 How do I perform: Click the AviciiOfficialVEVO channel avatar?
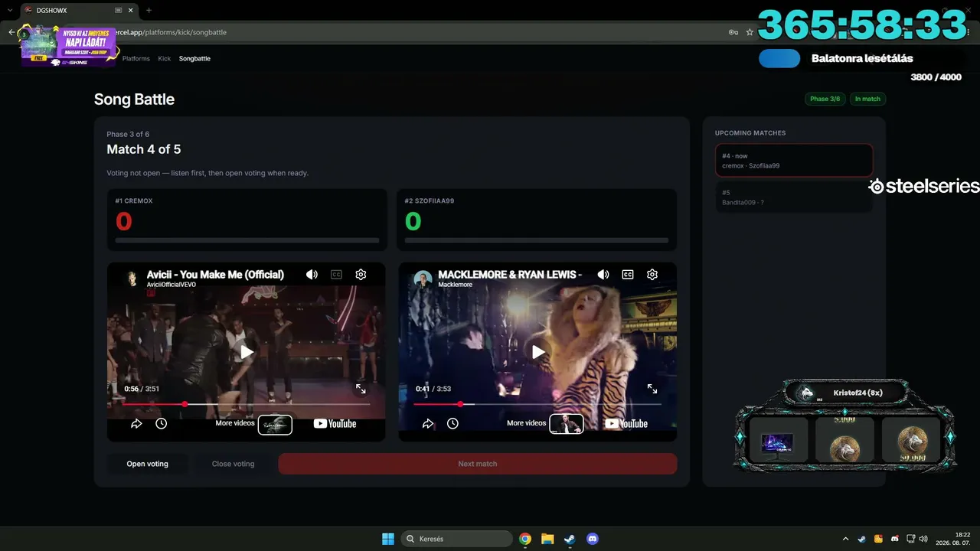tap(132, 279)
